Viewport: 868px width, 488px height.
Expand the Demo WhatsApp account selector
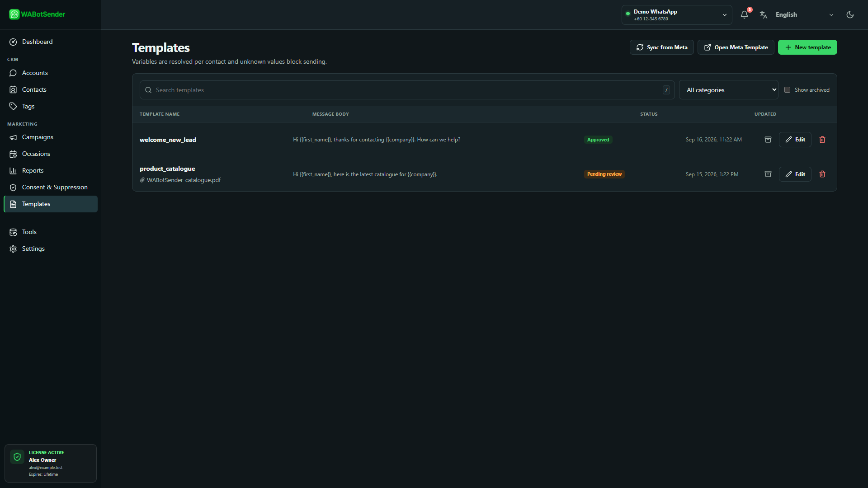click(677, 15)
